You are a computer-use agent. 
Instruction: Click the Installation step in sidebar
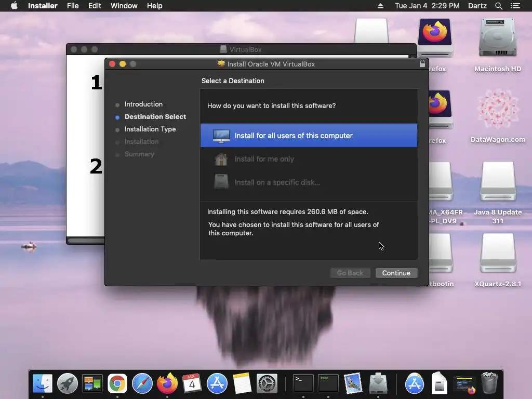coord(141,141)
